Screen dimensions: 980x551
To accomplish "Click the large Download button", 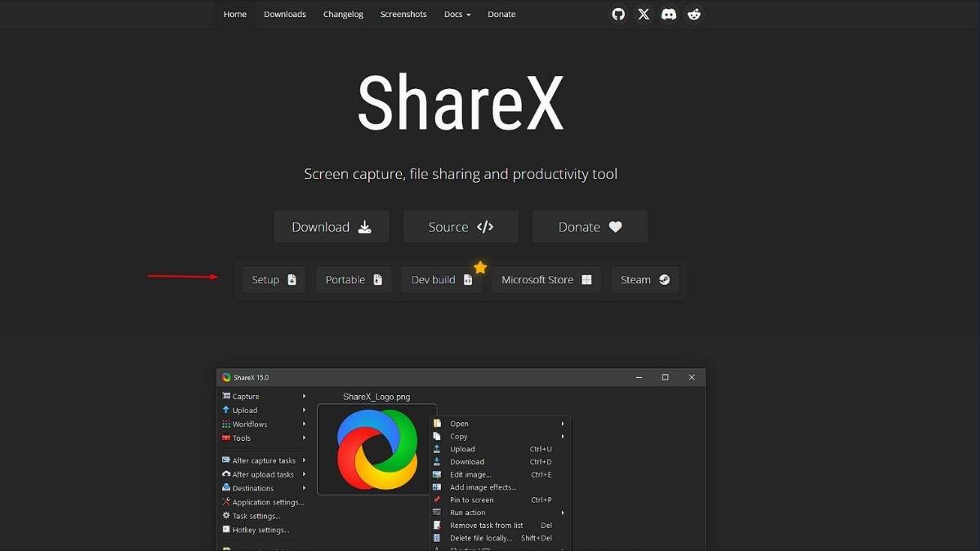I will (332, 227).
